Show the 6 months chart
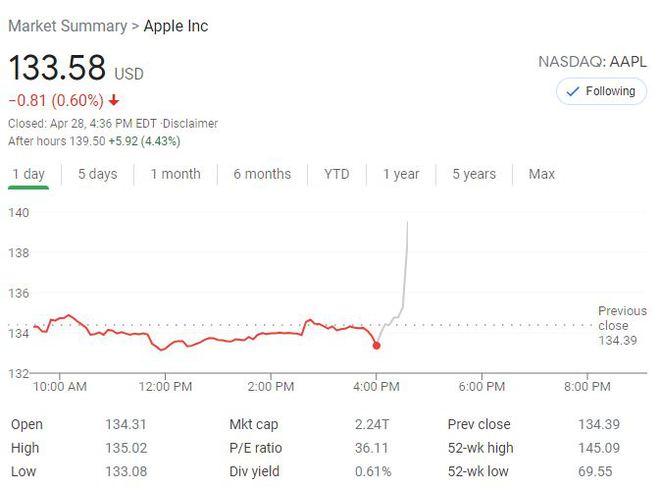Screen dimensions: 660x489 [262, 174]
